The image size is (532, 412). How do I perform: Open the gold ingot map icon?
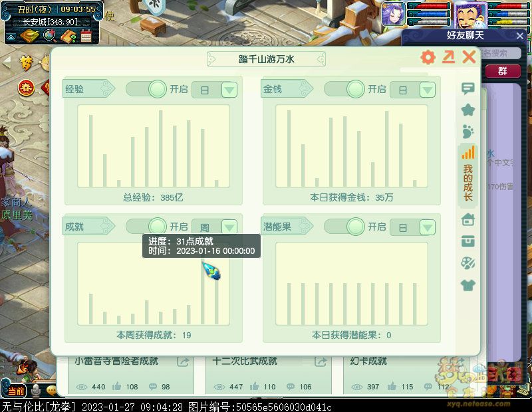29,36
